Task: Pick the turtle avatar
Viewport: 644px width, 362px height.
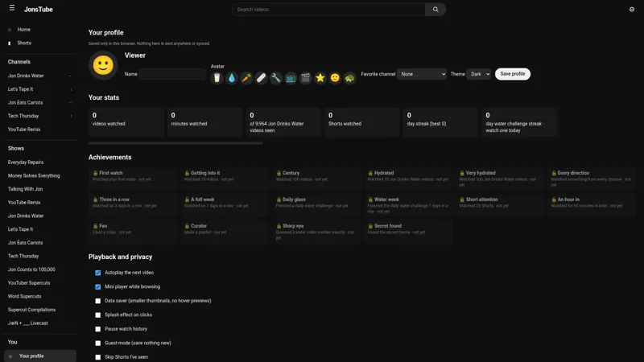Action: pyautogui.click(x=350, y=78)
